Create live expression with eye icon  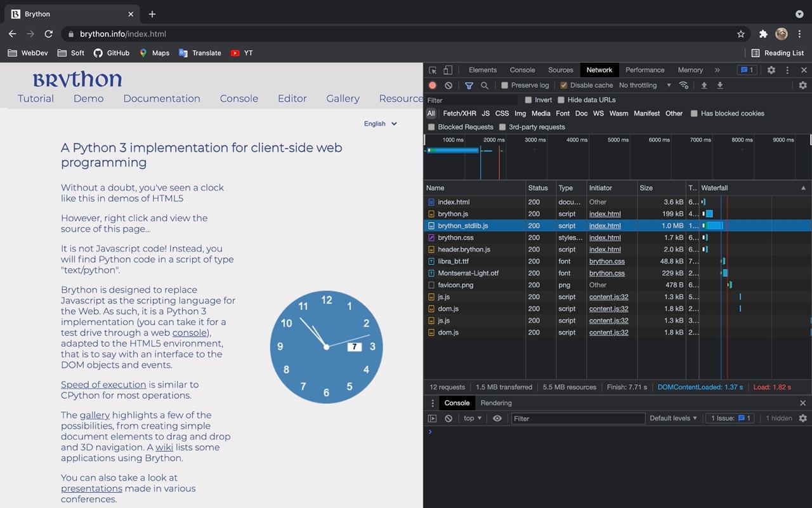pyautogui.click(x=497, y=418)
